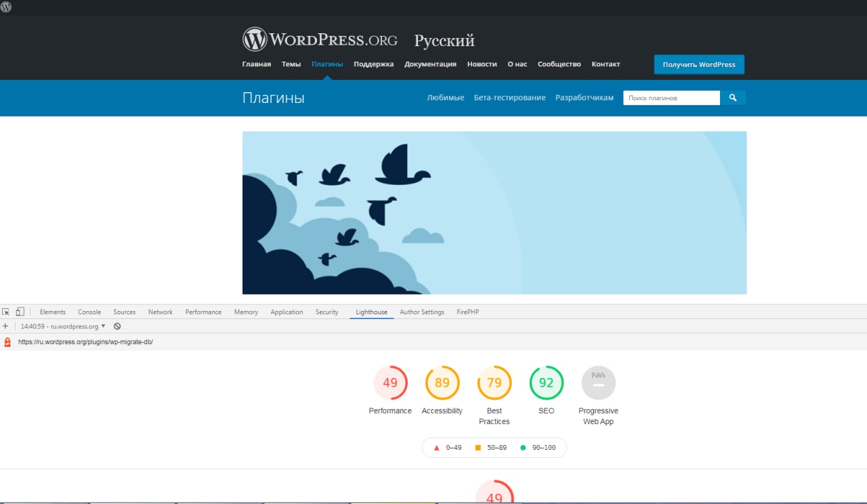The image size is (867, 504).
Task: Click the Получить WordPress button
Action: coord(699,64)
